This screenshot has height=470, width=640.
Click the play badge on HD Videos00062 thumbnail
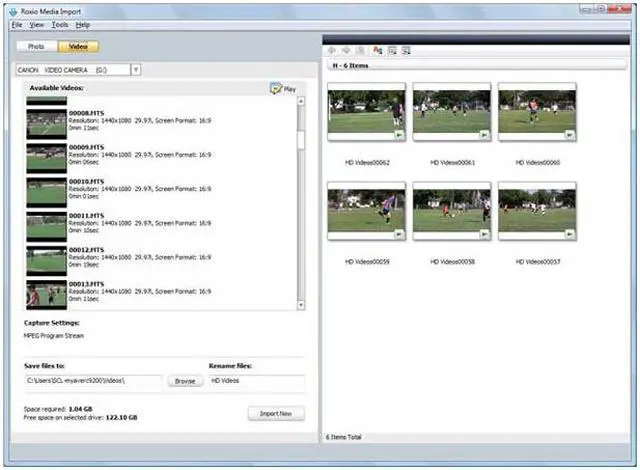pyautogui.click(x=399, y=134)
